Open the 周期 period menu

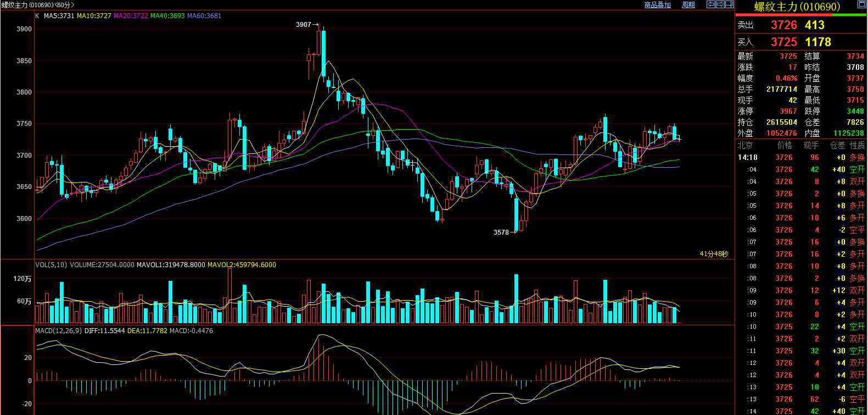click(x=688, y=5)
